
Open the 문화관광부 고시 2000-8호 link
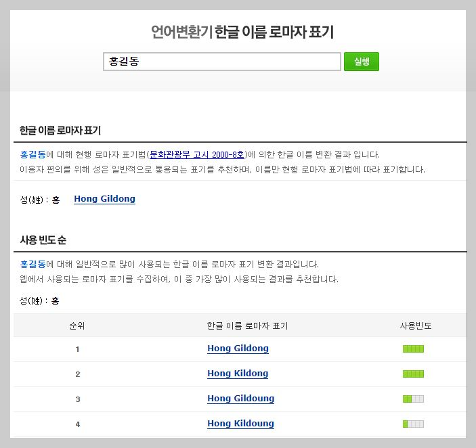click(197, 155)
